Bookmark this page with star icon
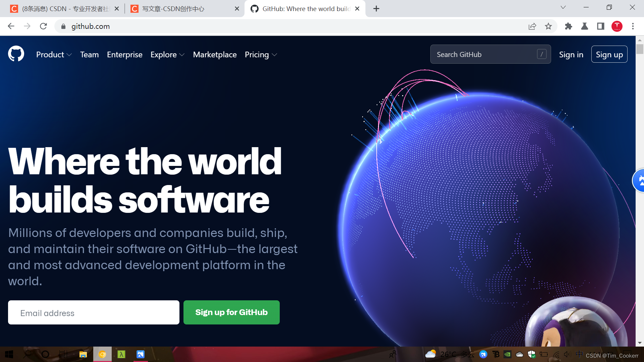 pyautogui.click(x=548, y=26)
